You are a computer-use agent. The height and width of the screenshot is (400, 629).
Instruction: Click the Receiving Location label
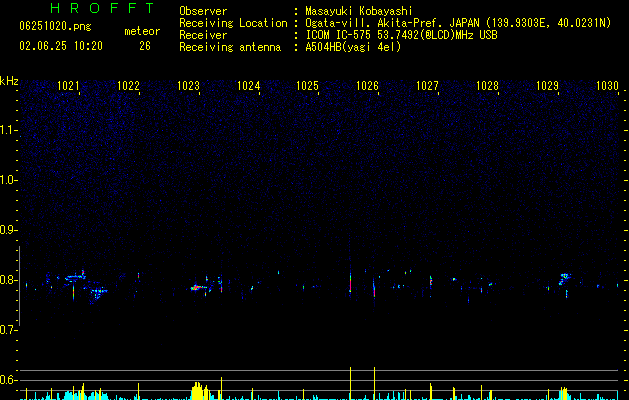[x=233, y=23]
